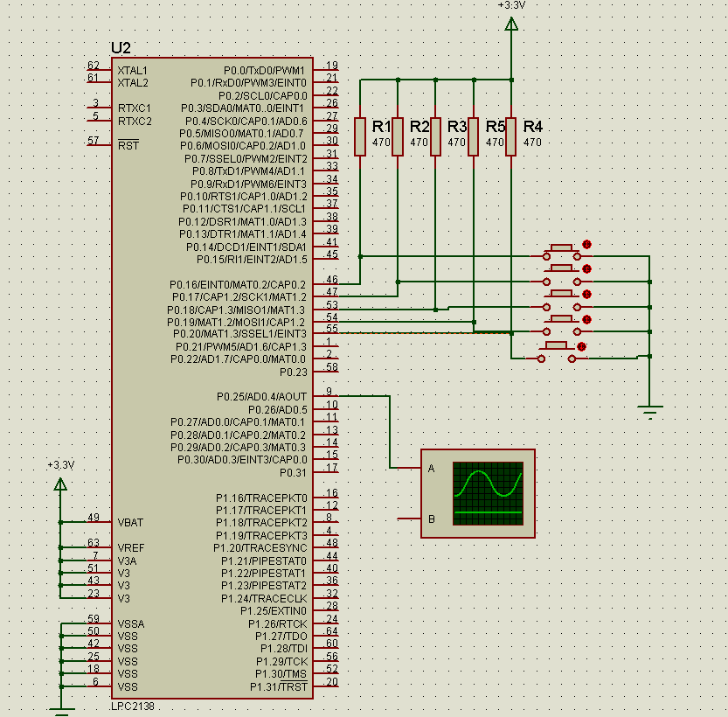Click the VSSA pin label
The height and width of the screenshot is (717, 728).
(x=131, y=624)
